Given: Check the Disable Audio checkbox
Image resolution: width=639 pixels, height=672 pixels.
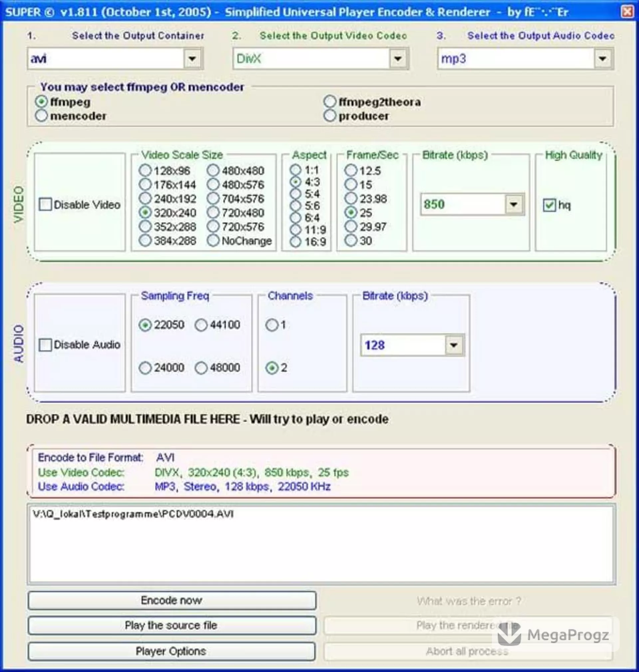Looking at the screenshot, I should click(45, 345).
